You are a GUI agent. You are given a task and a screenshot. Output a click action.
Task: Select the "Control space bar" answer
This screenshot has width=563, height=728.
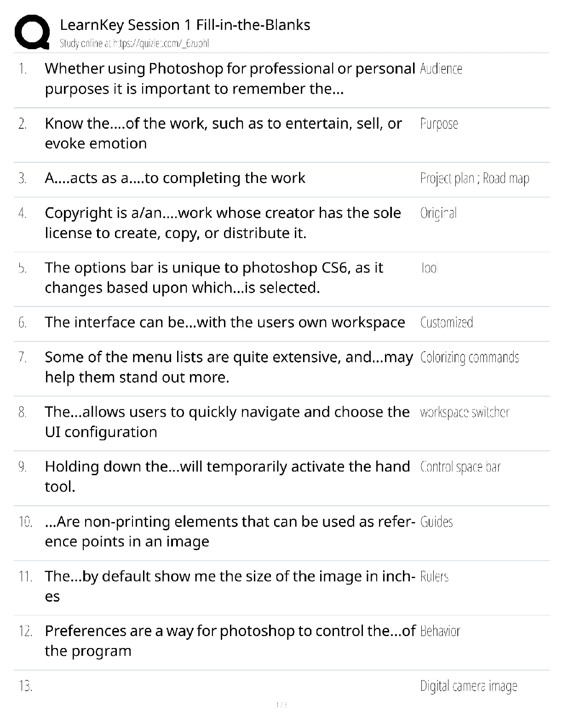[460, 467]
